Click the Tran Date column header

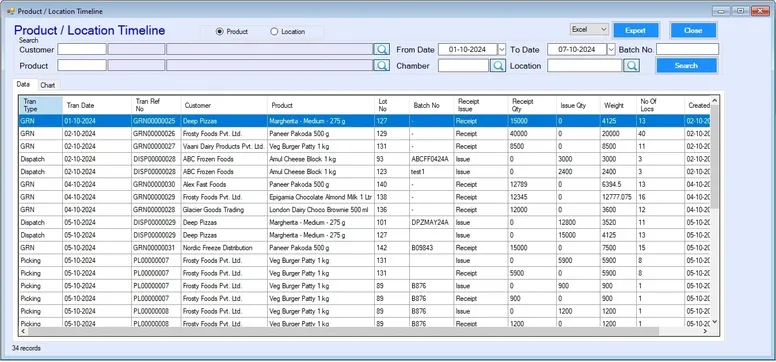97,105
